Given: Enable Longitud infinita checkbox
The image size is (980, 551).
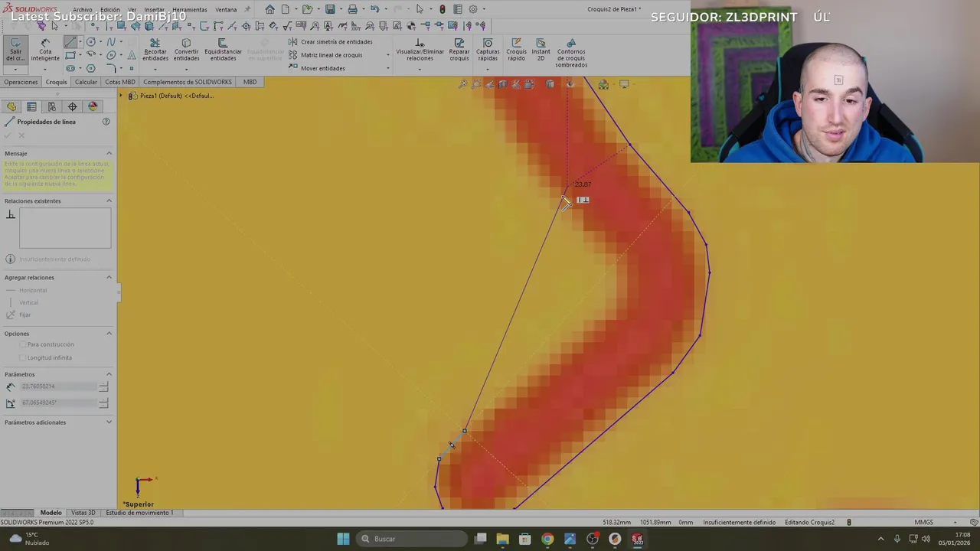Looking at the screenshot, I should click(22, 357).
